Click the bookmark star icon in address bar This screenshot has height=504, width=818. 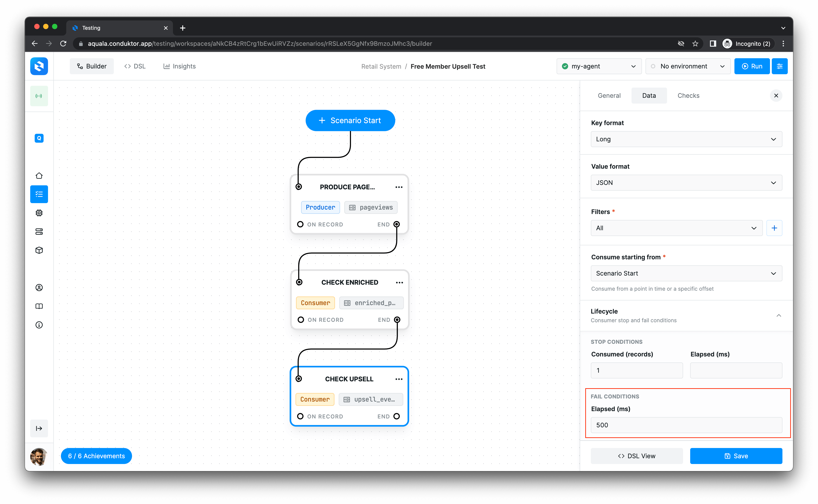pos(695,44)
